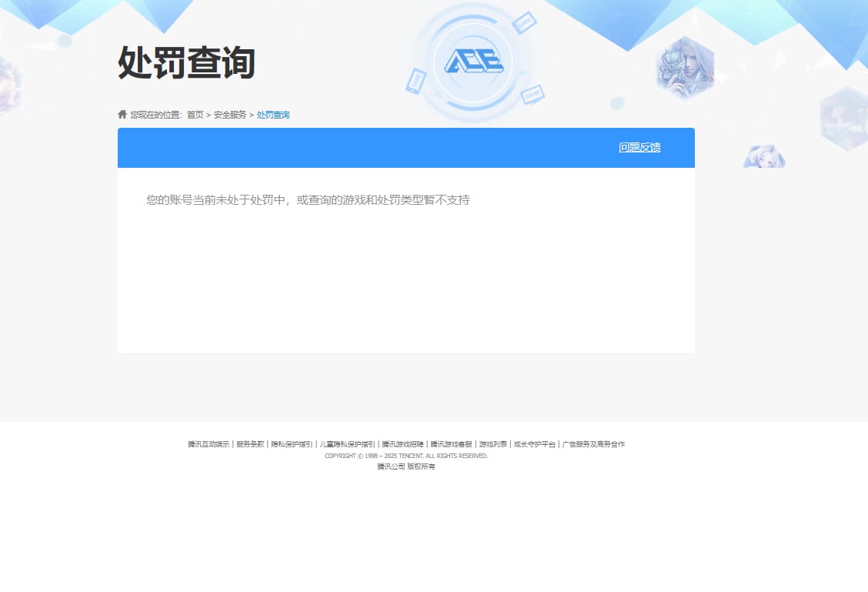Viewport: 868px width, 592px height.
Task: Open the 腾讯游戏招聘 footer link
Action: coord(402,444)
